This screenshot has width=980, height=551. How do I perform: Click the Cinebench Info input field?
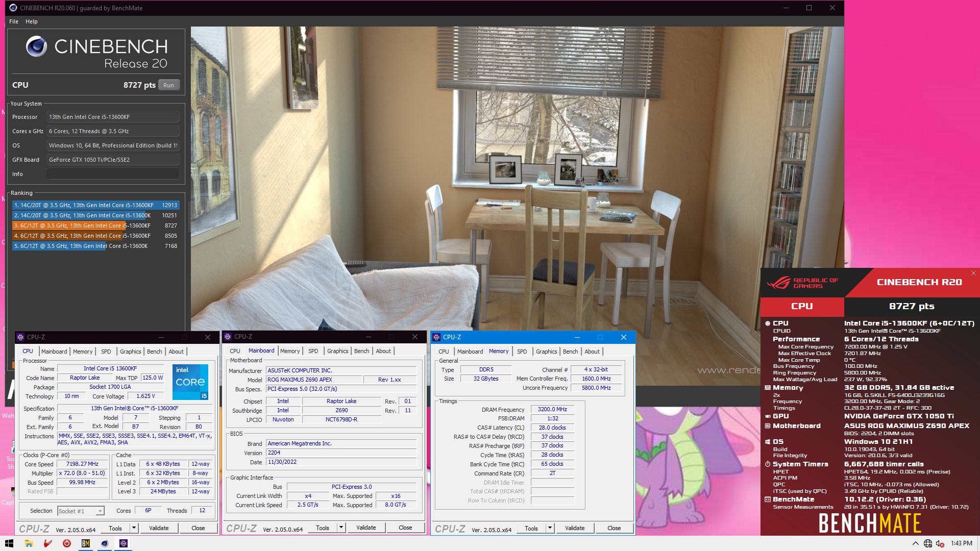(x=113, y=174)
